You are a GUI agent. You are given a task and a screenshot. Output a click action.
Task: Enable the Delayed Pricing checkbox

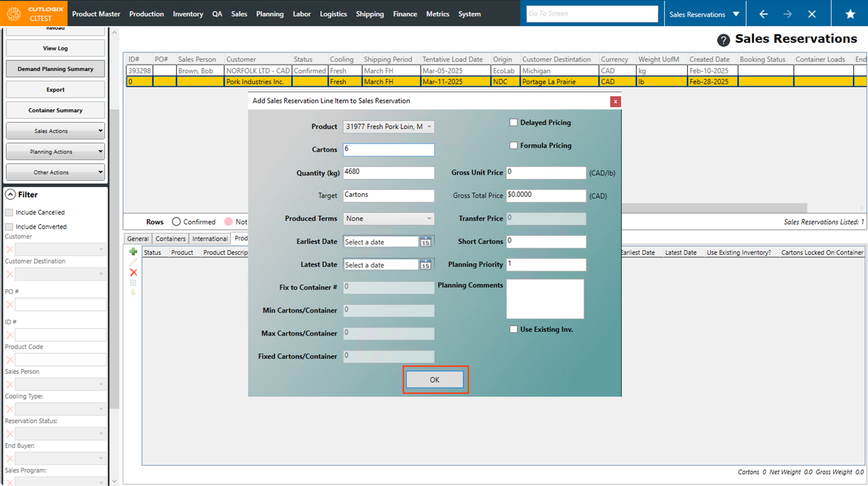click(x=513, y=123)
